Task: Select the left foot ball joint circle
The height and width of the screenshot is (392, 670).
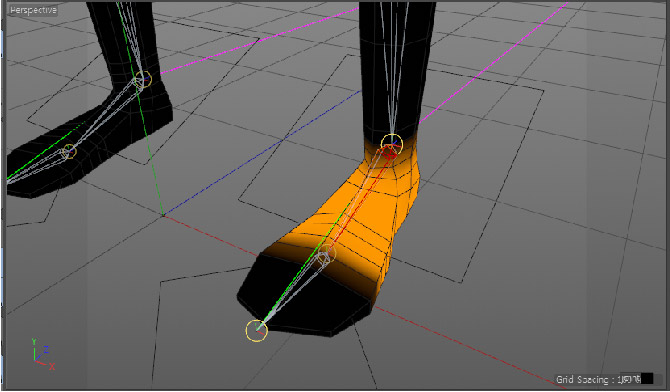Action: point(69,151)
